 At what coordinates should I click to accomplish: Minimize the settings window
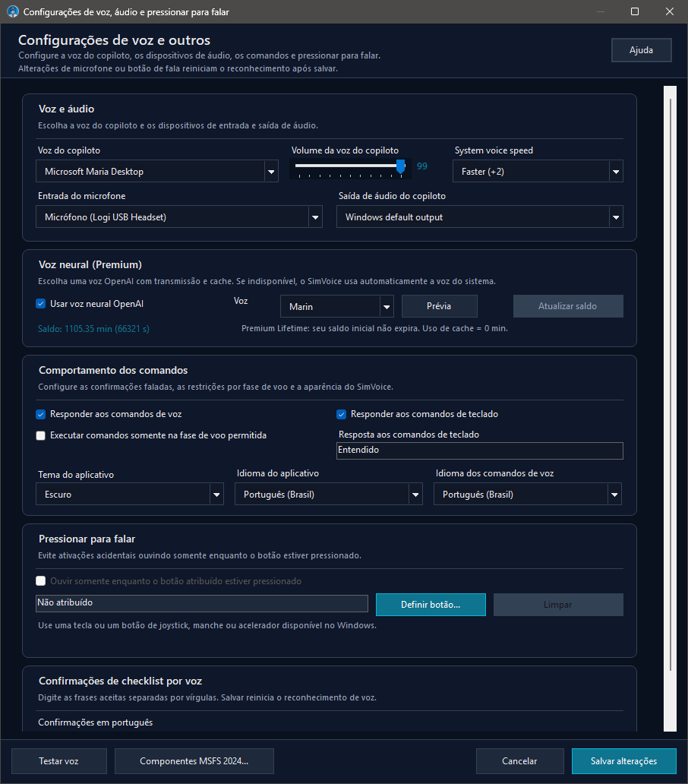pos(601,11)
